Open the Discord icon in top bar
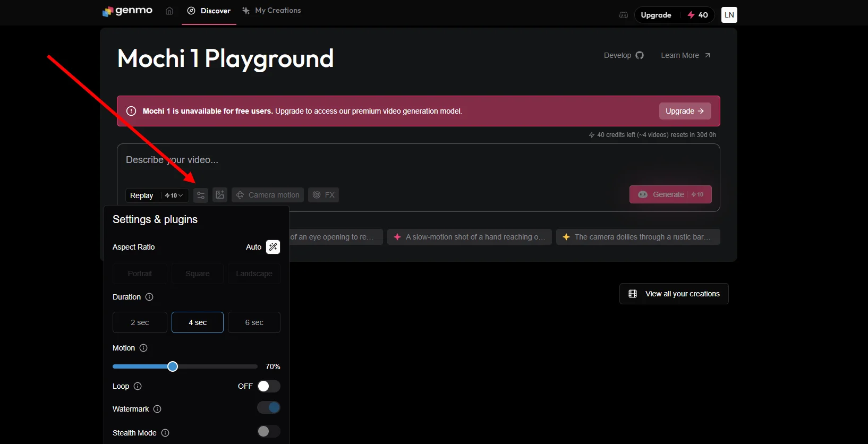Image resolution: width=868 pixels, height=444 pixels. click(x=624, y=15)
